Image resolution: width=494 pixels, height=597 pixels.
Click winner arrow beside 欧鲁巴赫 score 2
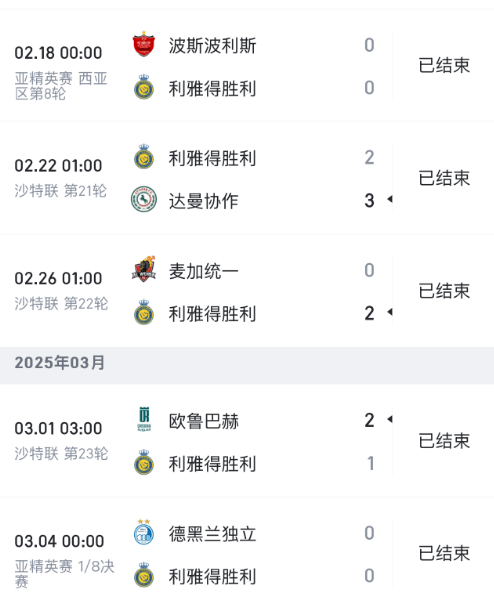(390, 419)
